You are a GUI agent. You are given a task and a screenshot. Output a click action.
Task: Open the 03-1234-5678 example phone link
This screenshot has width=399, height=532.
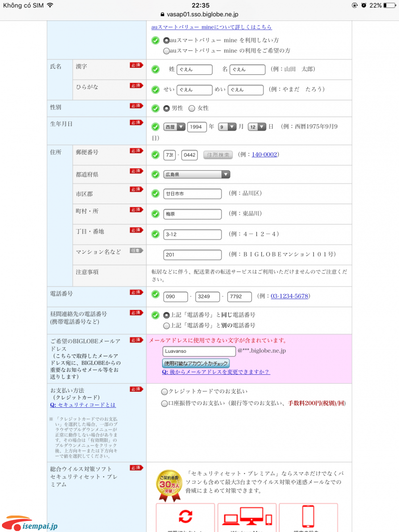[x=289, y=296]
